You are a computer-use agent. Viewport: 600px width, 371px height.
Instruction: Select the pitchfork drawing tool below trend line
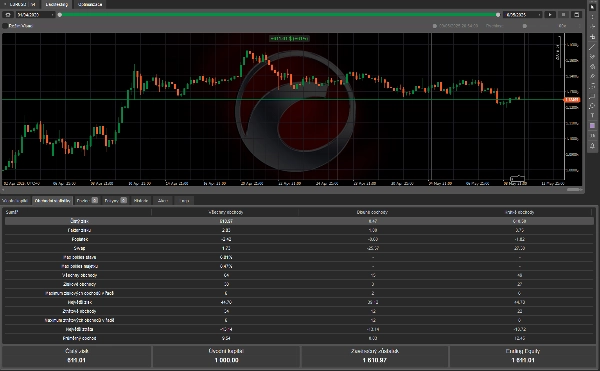(592, 57)
